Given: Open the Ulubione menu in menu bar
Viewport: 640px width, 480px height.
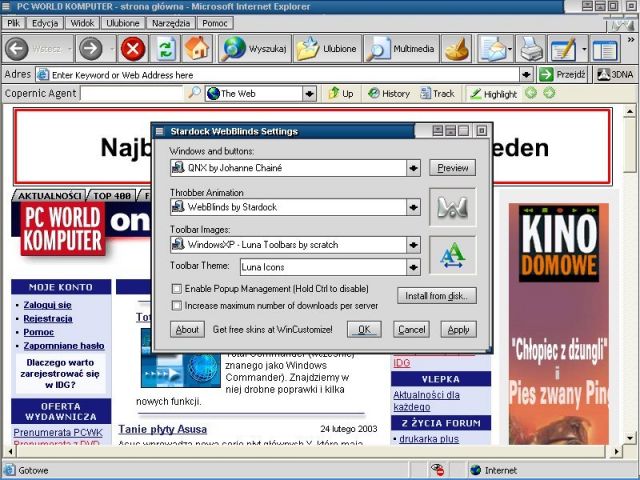Looking at the screenshot, I should click(122, 23).
